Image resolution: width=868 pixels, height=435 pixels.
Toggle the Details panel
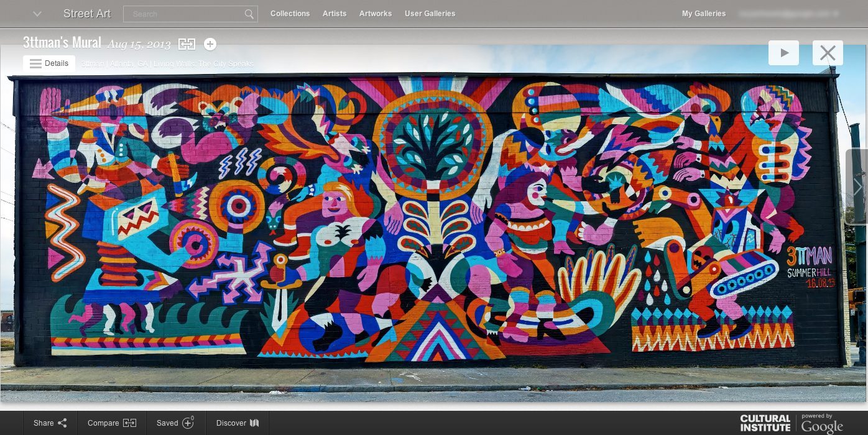(x=49, y=63)
